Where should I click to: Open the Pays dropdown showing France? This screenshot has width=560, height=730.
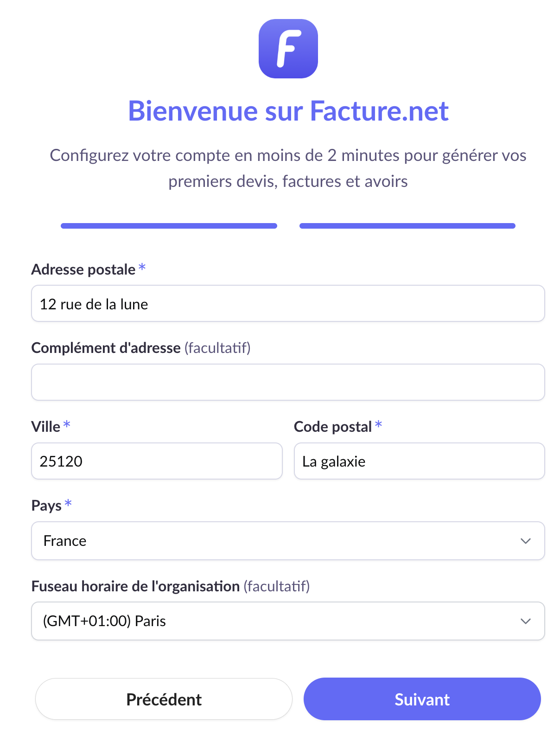click(x=278, y=541)
